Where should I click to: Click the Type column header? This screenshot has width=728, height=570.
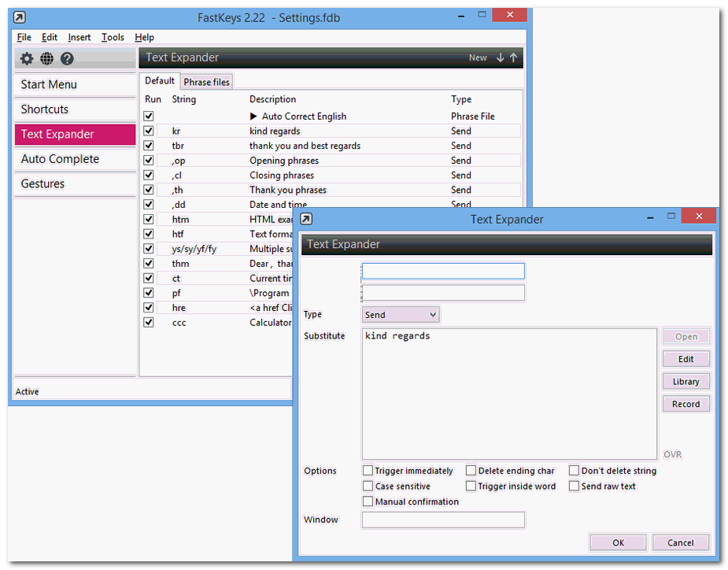click(x=461, y=99)
